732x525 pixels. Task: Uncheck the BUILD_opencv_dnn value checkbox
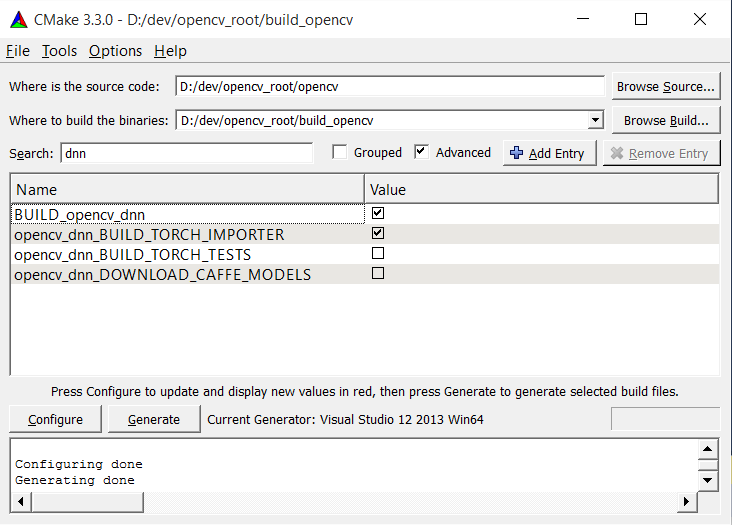point(378,213)
